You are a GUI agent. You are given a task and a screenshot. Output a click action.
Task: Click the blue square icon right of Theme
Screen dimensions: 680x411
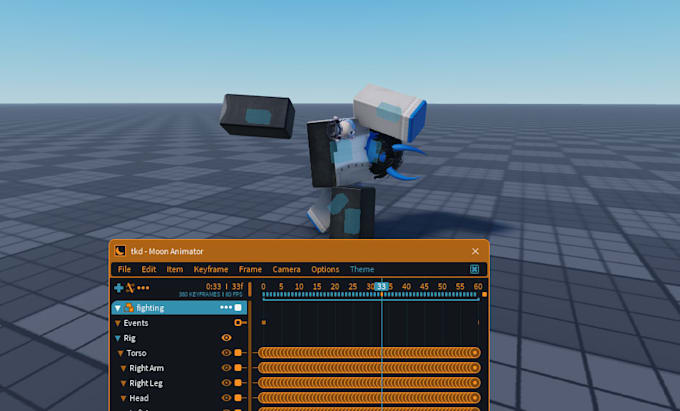coord(474,269)
